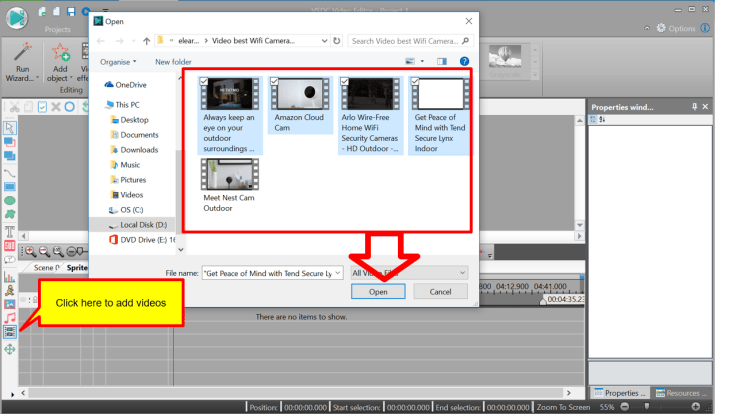Viewport: 736px width, 414px height.
Task: Open the Pictures folder
Action: (x=128, y=180)
